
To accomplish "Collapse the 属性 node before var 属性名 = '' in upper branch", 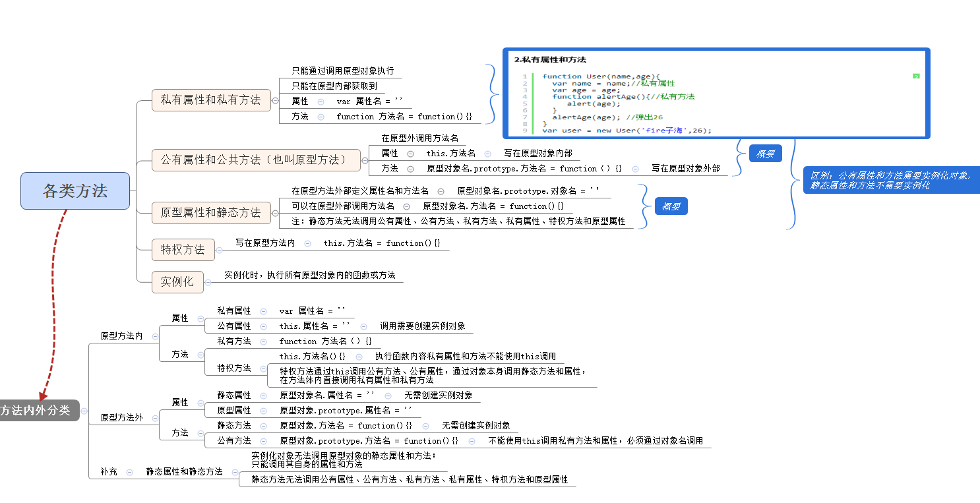I will (x=321, y=102).
